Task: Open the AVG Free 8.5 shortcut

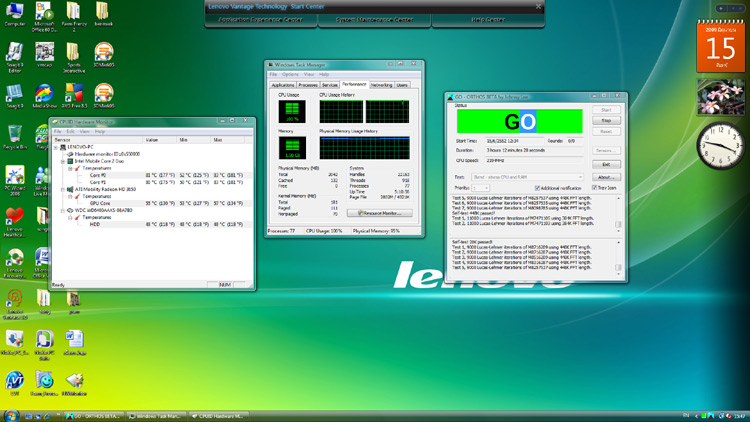Action: (x=74, y=96)
